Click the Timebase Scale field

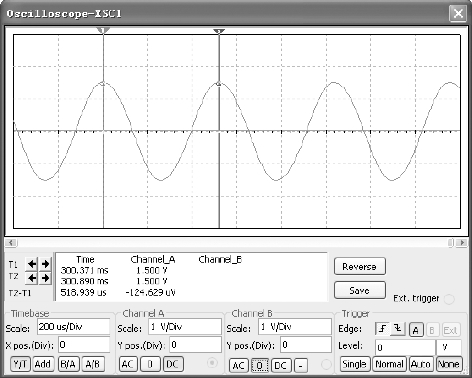click(x=73, y=327)
